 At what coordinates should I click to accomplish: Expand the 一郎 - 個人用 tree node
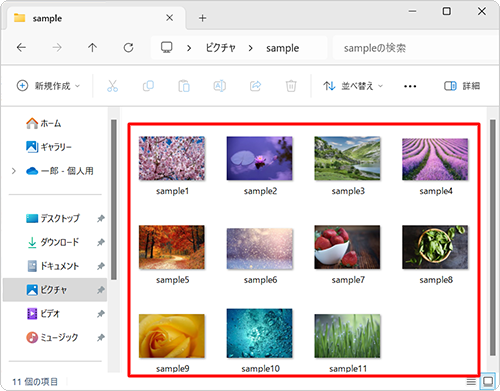pyautogui.click(x=14, y=171)
